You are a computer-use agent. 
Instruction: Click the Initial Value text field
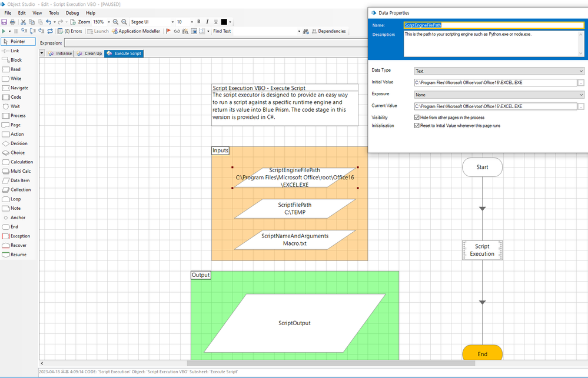coord(495,83)
